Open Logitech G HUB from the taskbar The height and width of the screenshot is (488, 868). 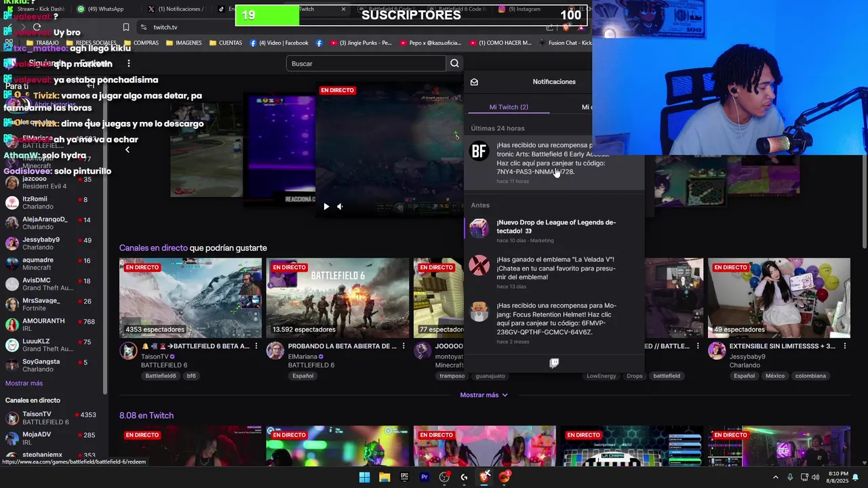(465, 477)
